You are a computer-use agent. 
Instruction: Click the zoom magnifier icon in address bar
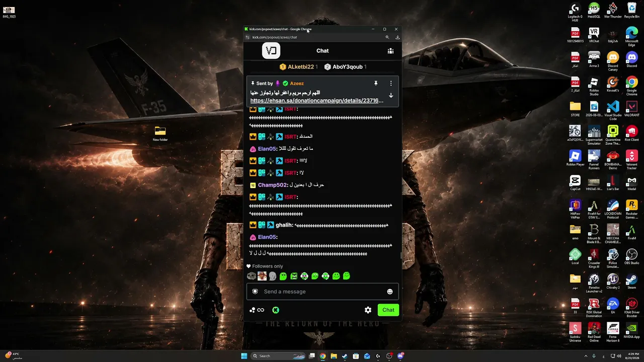pyautogui.click(x=387, y=37)
